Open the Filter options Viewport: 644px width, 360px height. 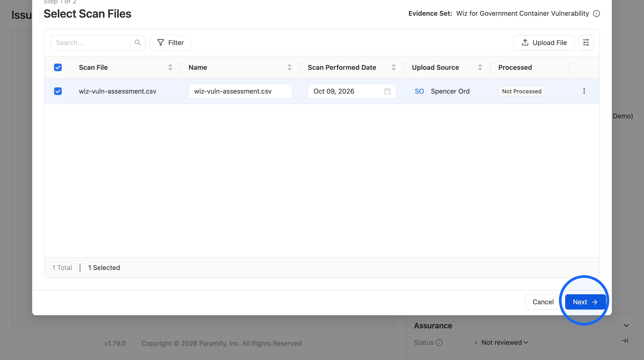[170, 42]
